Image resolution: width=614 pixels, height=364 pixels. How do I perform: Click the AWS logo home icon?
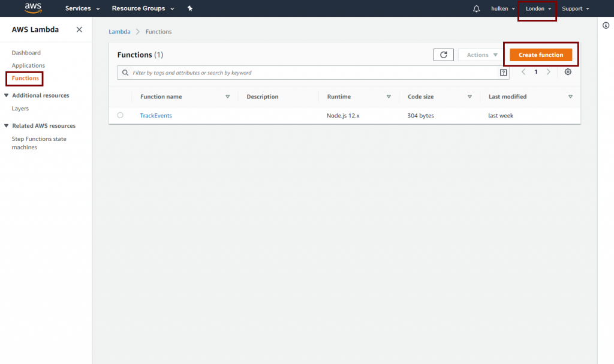pyautogui.click(x=33, y=8)
